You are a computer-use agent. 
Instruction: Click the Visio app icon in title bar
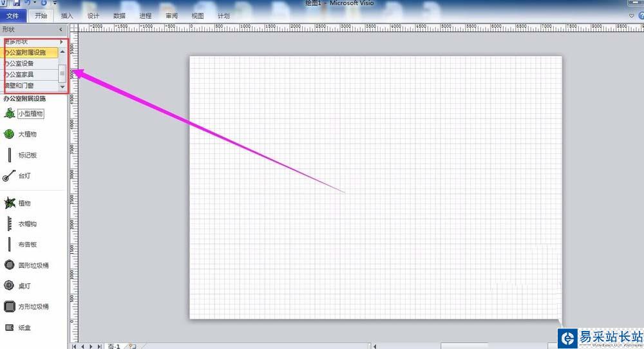pos(3,3)
